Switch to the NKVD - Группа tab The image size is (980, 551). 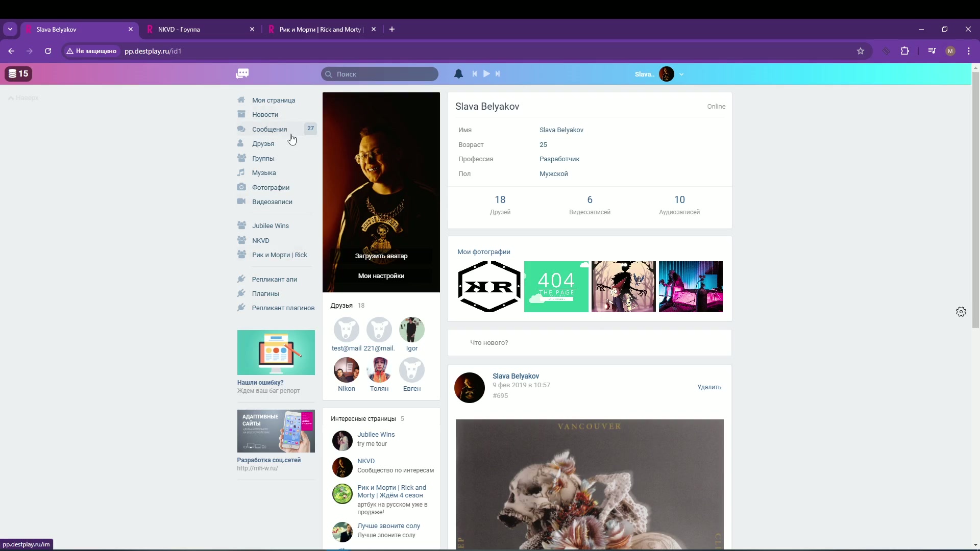(x=201, y=30)
